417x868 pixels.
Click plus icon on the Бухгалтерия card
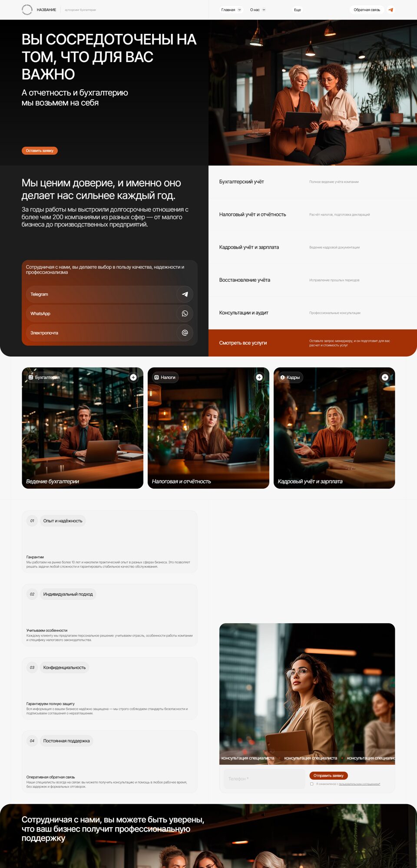[133, 377]
